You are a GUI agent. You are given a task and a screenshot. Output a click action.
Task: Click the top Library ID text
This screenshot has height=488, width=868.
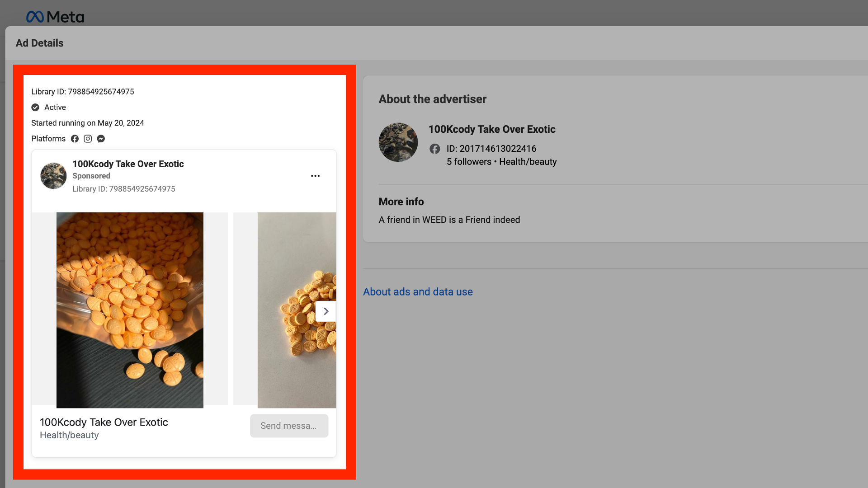(83, 92)
